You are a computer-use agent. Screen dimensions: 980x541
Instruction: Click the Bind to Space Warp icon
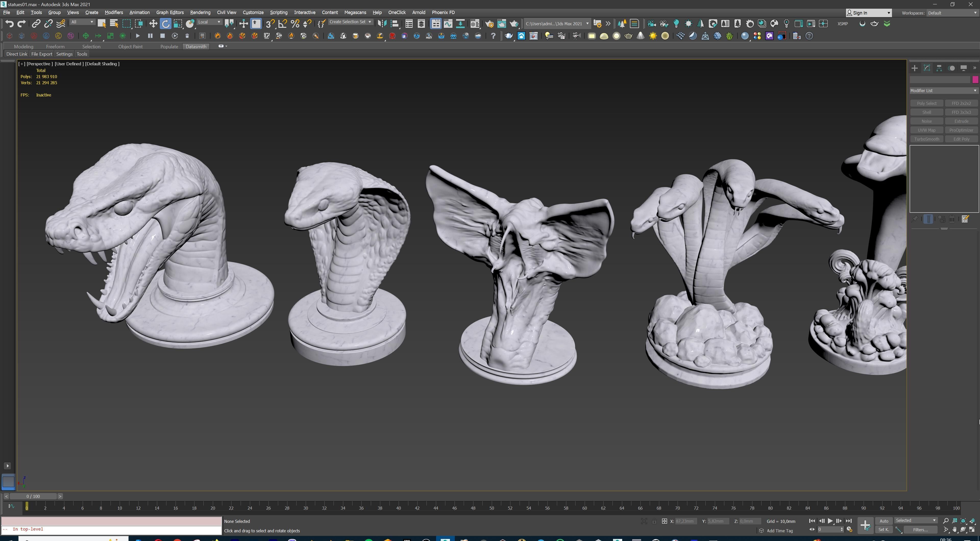[61, 23]
